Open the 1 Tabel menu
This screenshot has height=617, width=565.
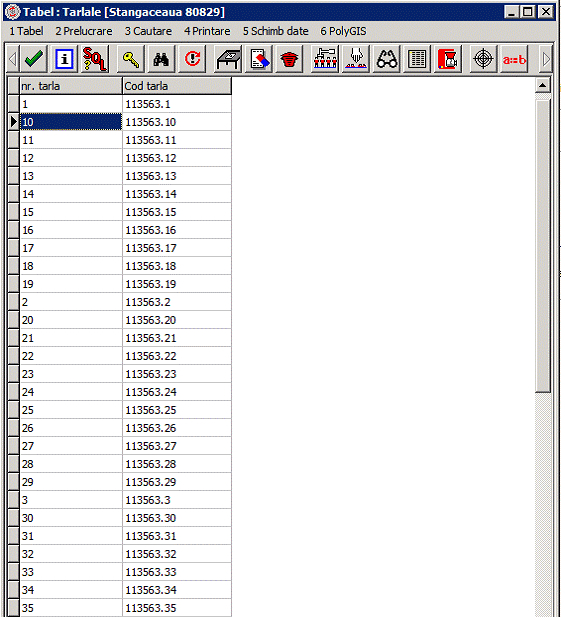click(x=26, y=31)
